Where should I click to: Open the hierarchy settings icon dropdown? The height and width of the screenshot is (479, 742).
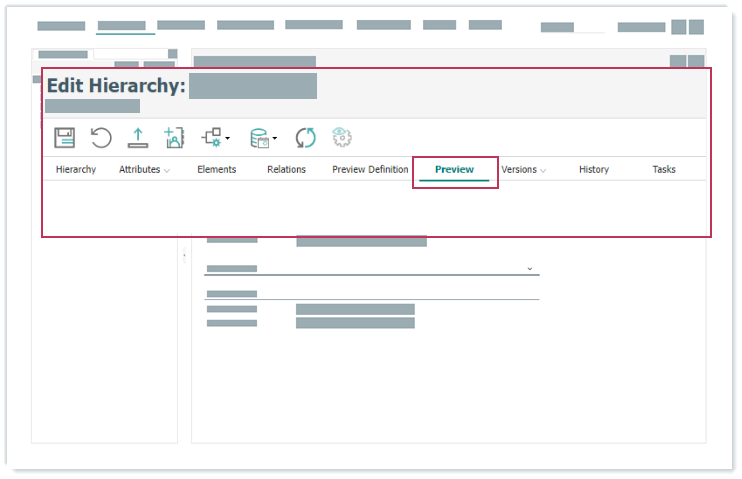point(215,138)
